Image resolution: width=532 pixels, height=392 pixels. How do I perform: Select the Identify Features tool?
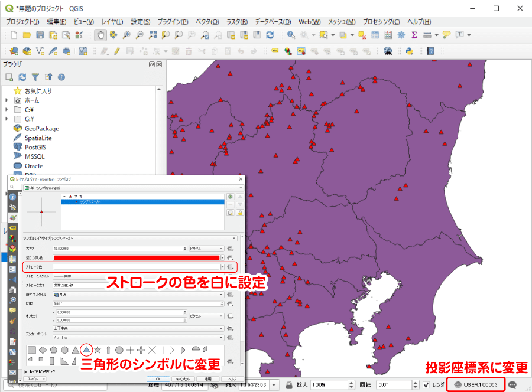click(291, 35)
